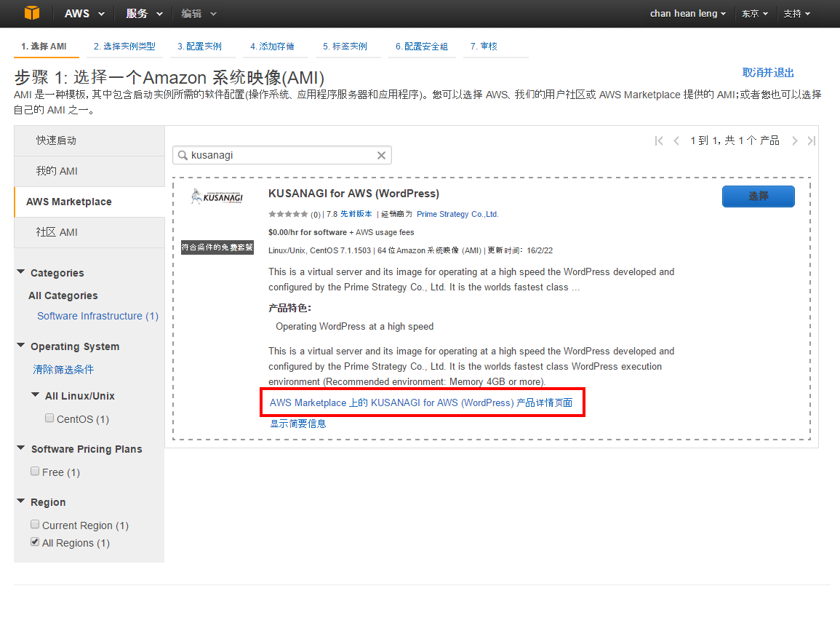Open step 4. 添加存储 tab
840x631 pixels.
pyautogui.click(x=272, y=47)
